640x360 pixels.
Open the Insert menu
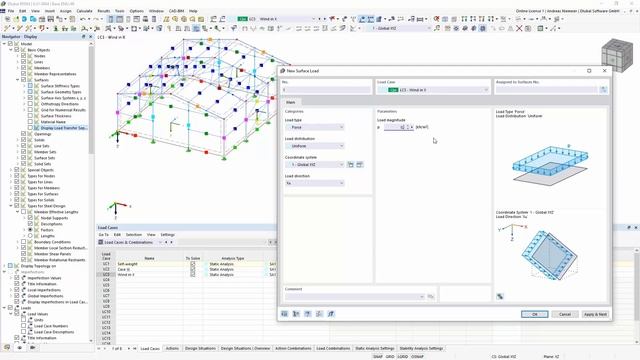[x=50, y=11]
